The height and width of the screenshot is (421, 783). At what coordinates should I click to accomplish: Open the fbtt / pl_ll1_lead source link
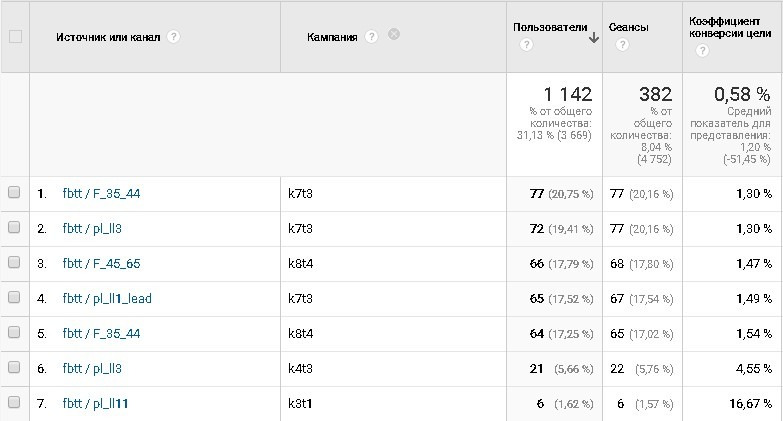tap(107, 298)
